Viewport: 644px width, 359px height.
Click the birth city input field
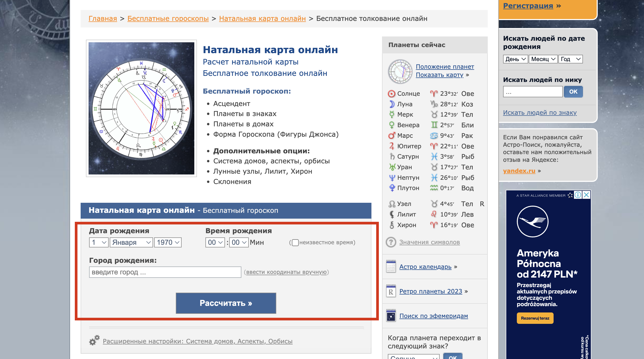point(165,272)
